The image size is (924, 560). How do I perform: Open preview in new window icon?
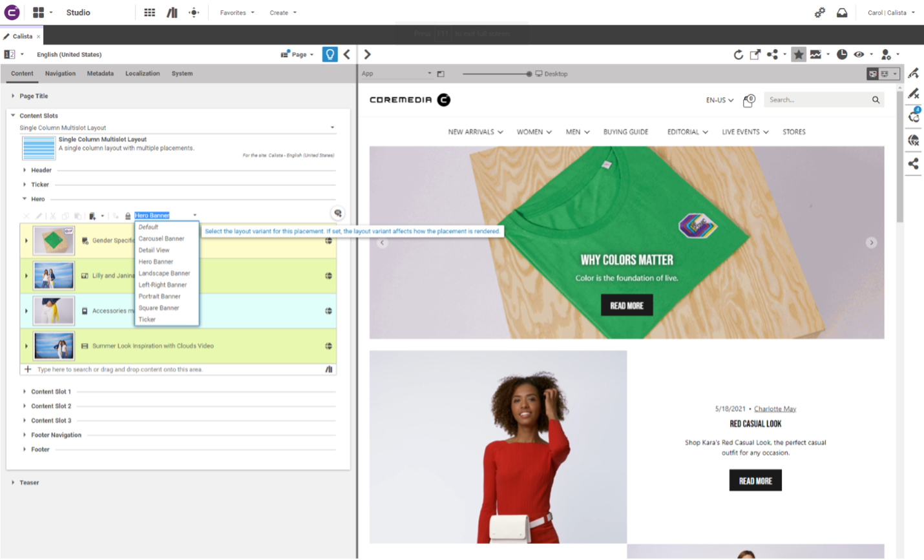755,55
